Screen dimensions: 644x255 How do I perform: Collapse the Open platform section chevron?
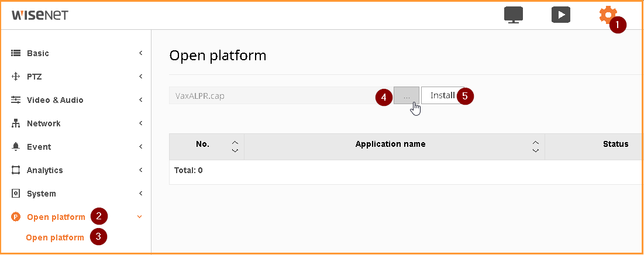click(140, 217)
